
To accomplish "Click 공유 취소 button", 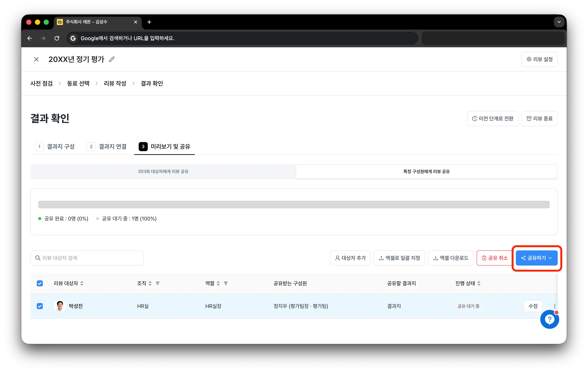I will pos(494,258).
